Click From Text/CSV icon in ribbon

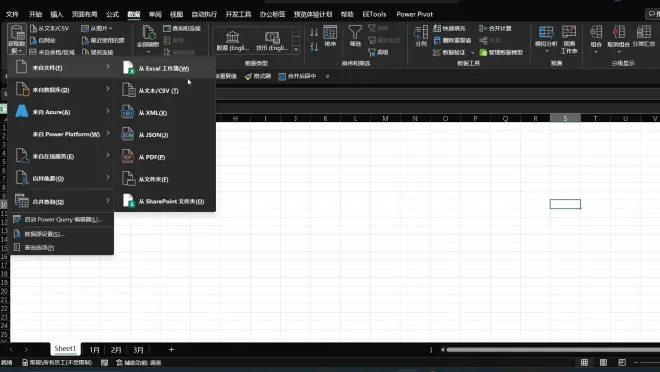click(33, 28)
